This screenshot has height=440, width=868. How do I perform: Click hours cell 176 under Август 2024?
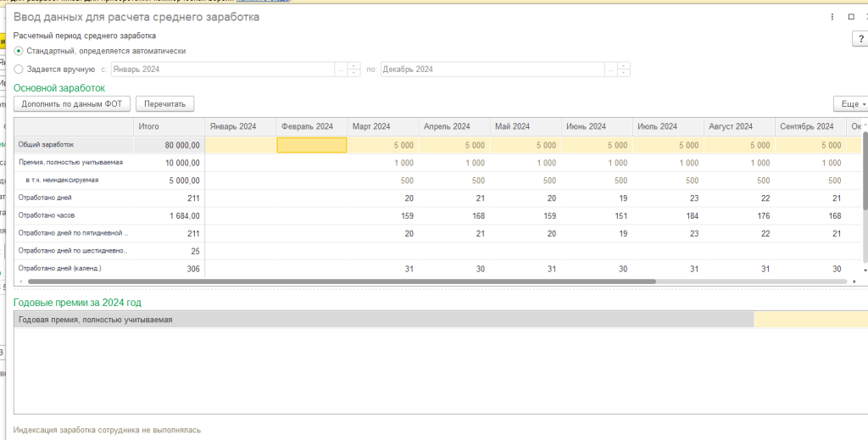739,216
